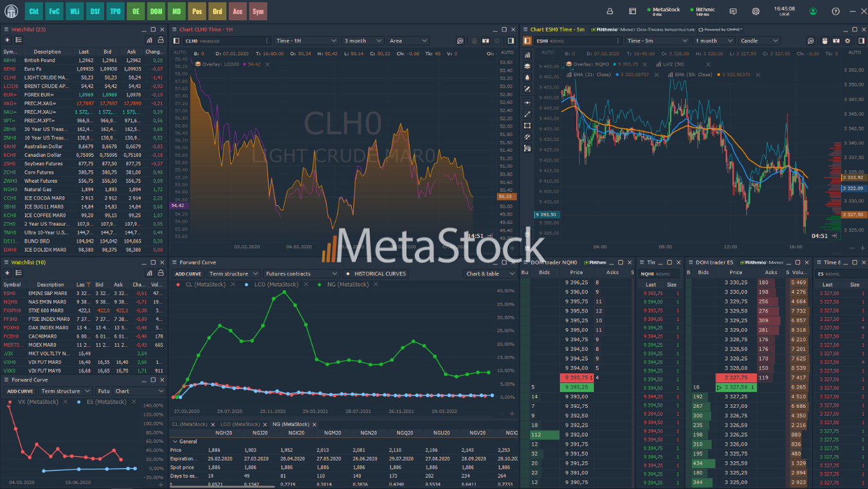Image resolution: width=868 pixels, height=489 pixels.
Task: Open indicators icon on ESH0 chart sidebar
Action: coord(527,53)
